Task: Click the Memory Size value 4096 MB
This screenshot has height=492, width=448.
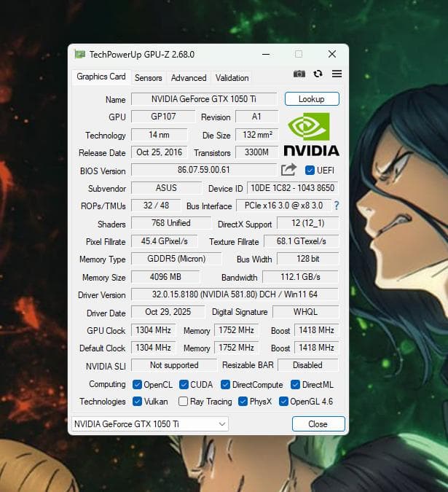Action: click(x=165, y=277)
